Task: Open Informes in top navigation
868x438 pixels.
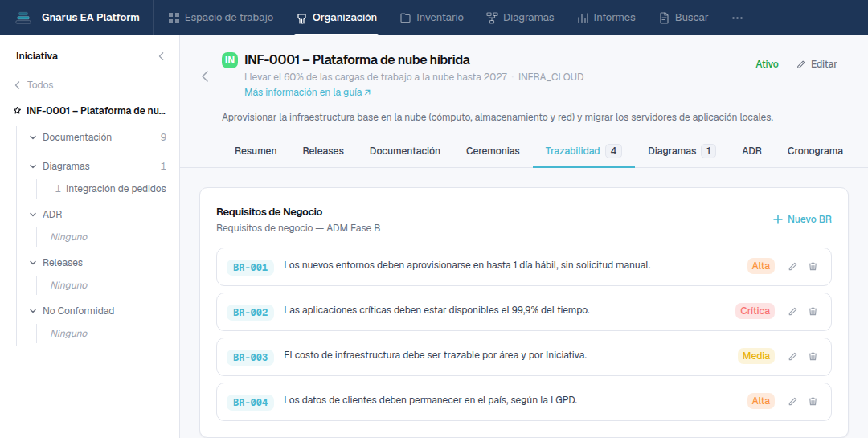Action: 606,18
